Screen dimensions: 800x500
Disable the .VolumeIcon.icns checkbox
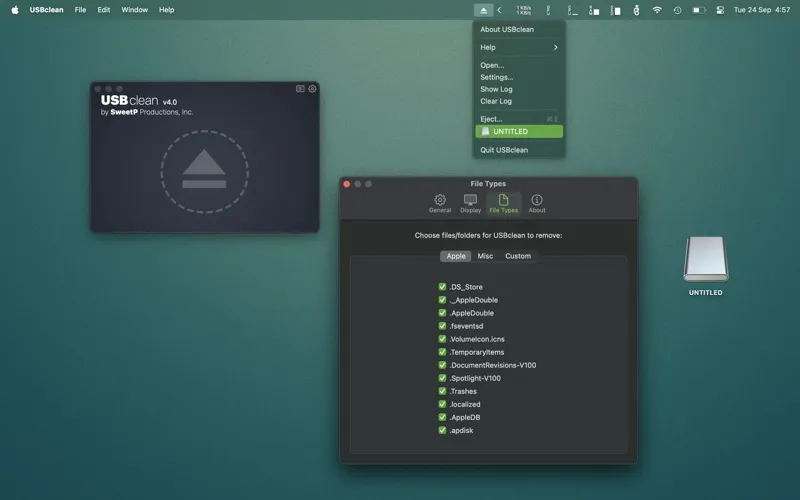[x=442, y=339]
